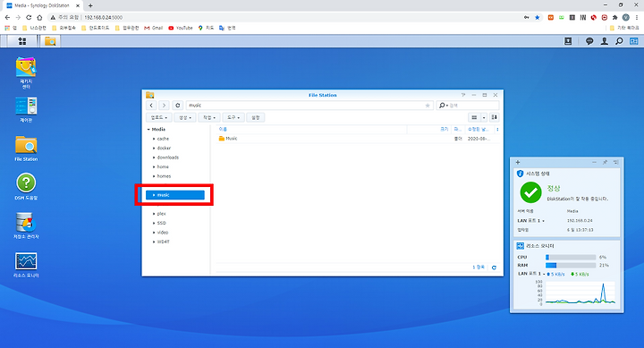This screenshot has height=348, width=644.
Task: Open the DSM main menu grid icon
Action: point(22,41)
